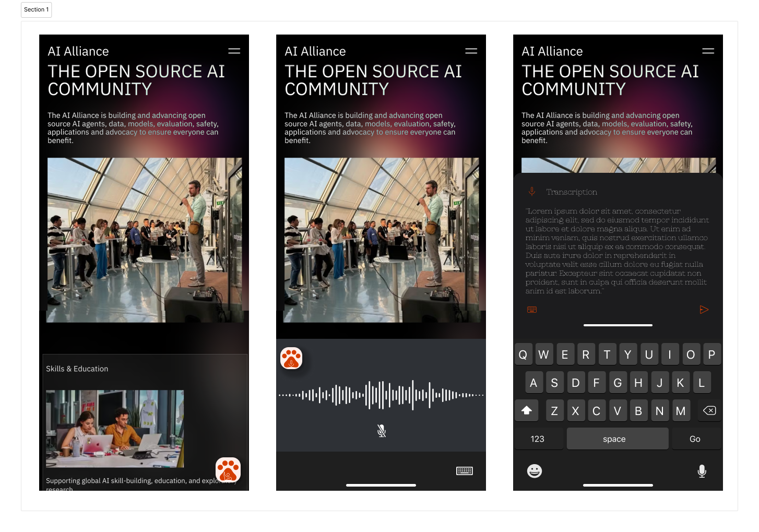
Task: Grab the transcription sheet handle bar
Action: click(618, 325)
